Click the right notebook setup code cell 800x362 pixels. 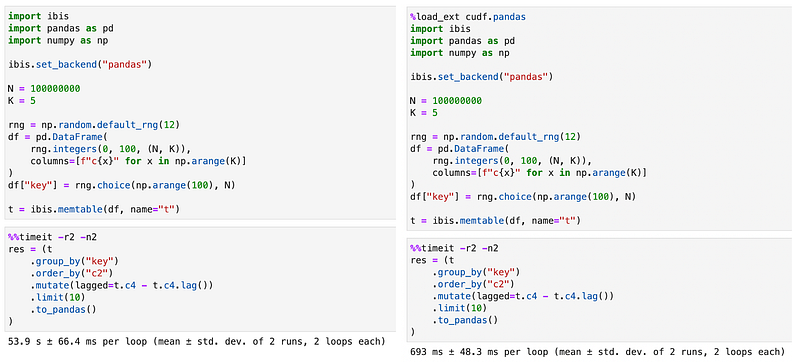(x=599, y=119)
